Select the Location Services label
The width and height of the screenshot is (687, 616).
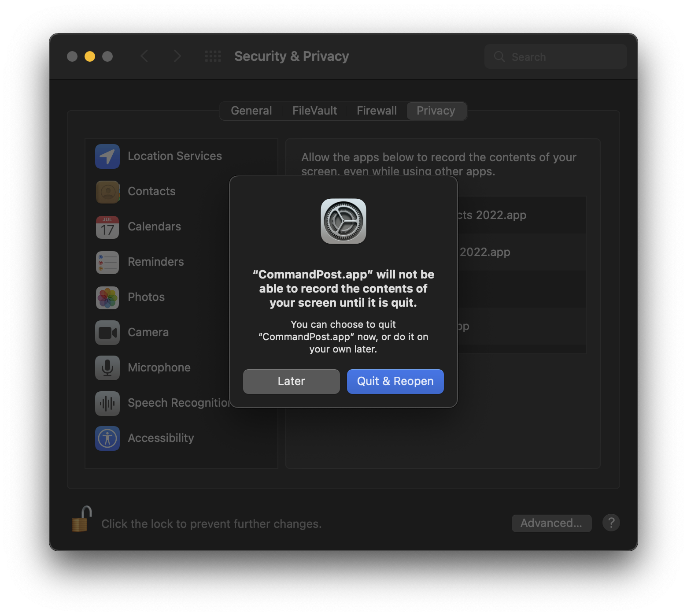[x=175, y=156]
